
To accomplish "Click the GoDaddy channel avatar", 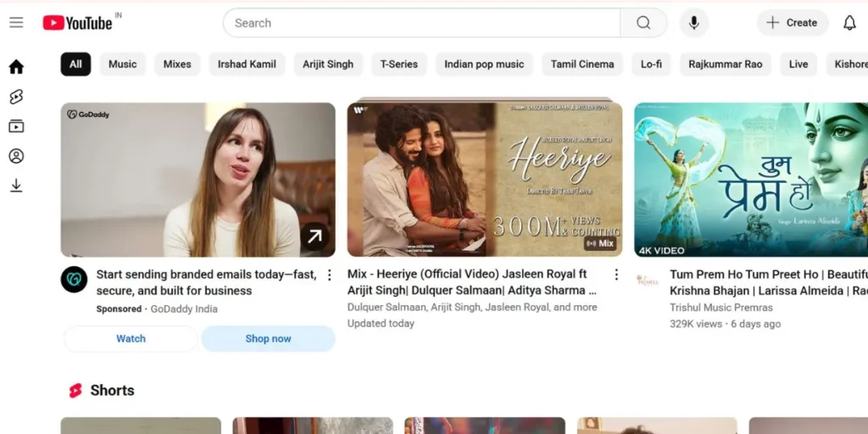I will [x=74, y=280].
